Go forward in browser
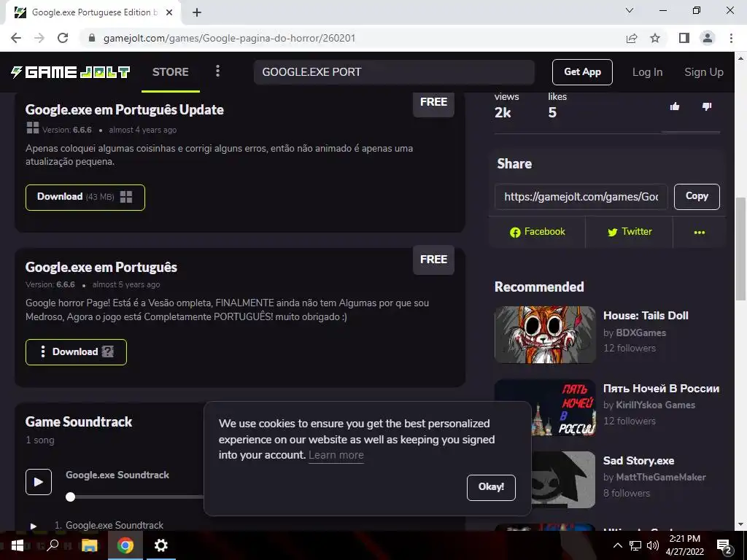The width and height of the screenshot is (747, 560). click(39, 38)
